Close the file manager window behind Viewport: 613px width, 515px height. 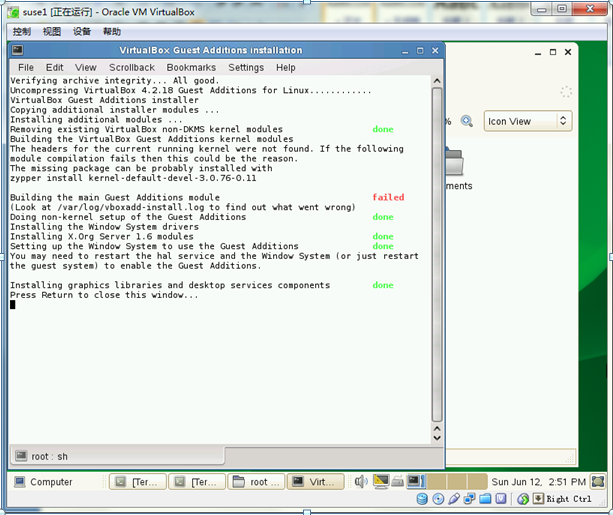pyautogui.click(x=568, y=52)
